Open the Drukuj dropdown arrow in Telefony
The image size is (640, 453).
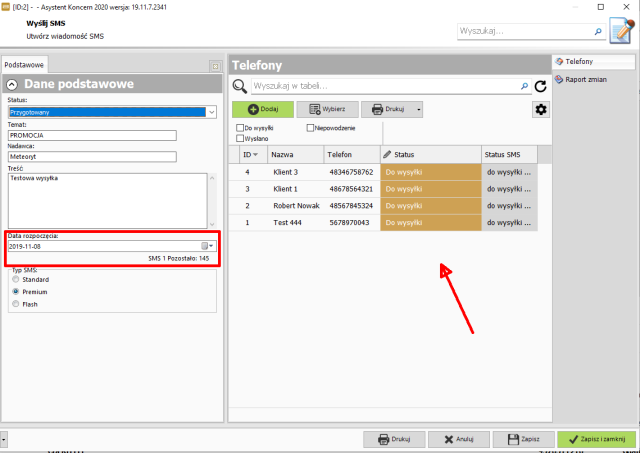pyautogui.click(x=418, y=109)
